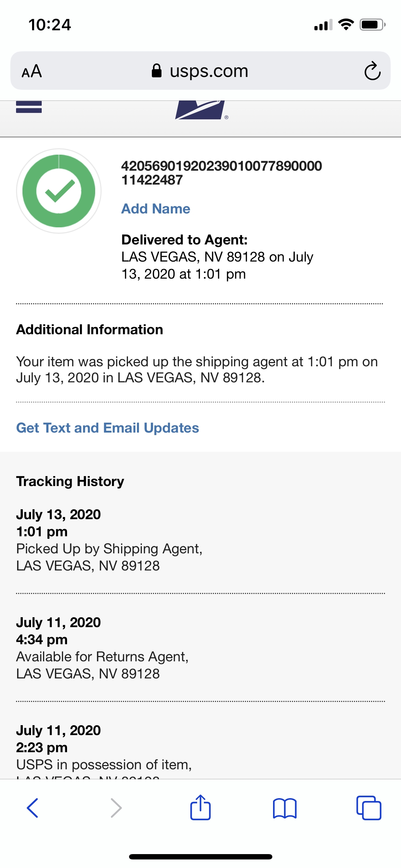Tap the lock icon beside usps.com
Image resolution: width=401 pixels, height=868 pixels.
156,71
